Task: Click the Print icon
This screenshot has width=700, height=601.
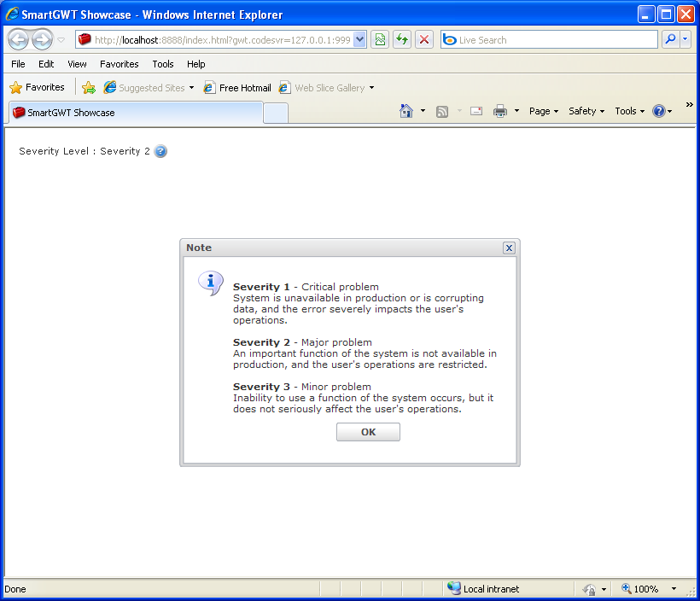Action: (x=500, y=111)
